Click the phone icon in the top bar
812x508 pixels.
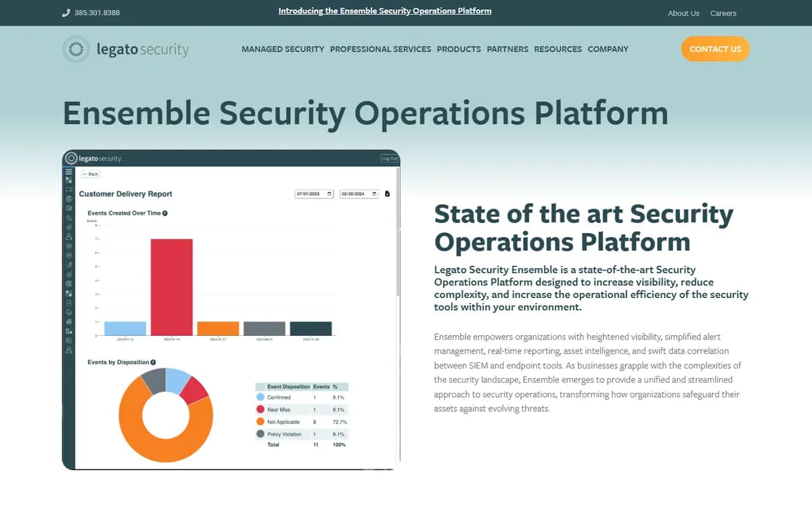click(x=66, y=13)
